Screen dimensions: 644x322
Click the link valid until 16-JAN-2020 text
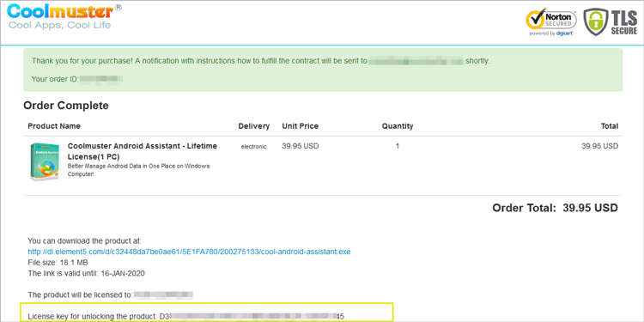[86, 273]
